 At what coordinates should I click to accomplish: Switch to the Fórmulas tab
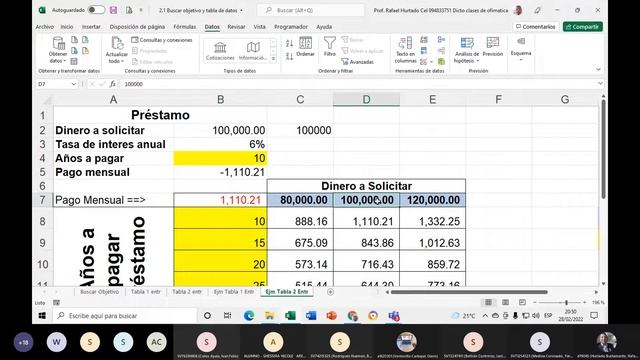coord(184,27)
